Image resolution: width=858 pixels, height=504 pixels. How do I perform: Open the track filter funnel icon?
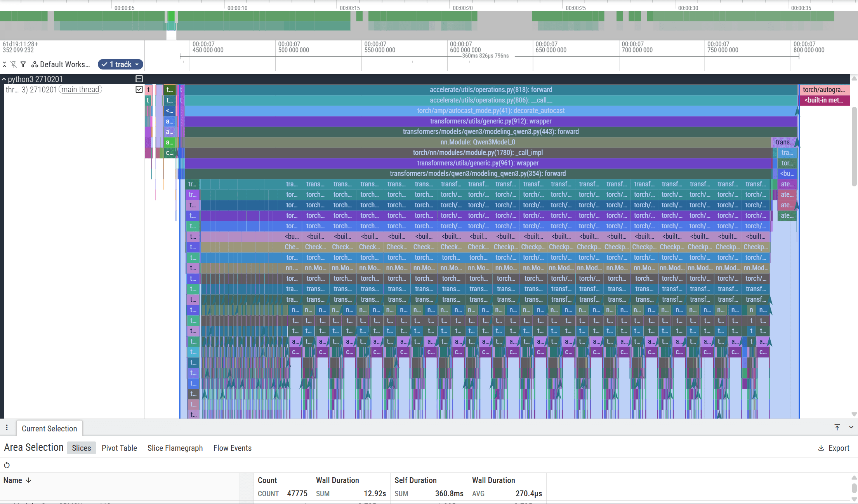pos(23,64)
